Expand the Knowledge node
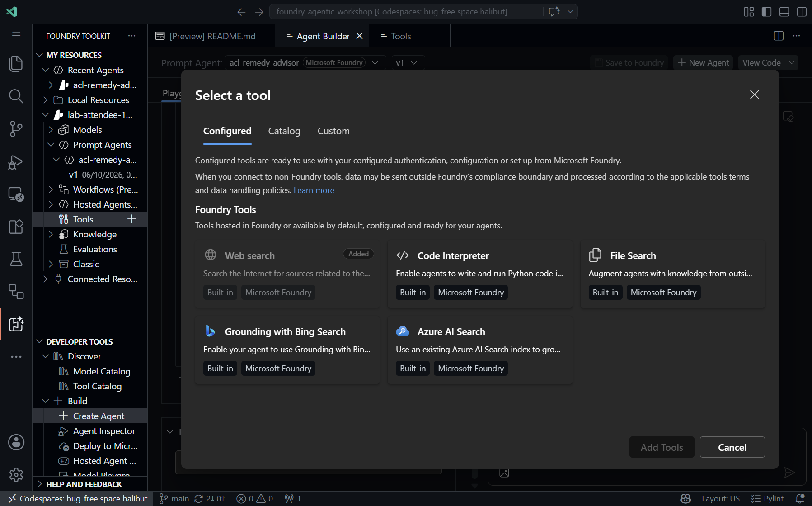812x506 pixels. (51, 234)
